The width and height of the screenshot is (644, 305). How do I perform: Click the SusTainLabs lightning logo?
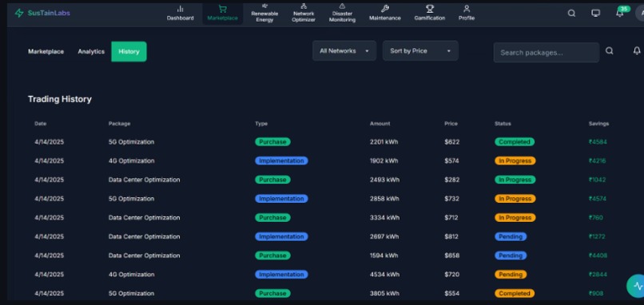pos(19,13)
